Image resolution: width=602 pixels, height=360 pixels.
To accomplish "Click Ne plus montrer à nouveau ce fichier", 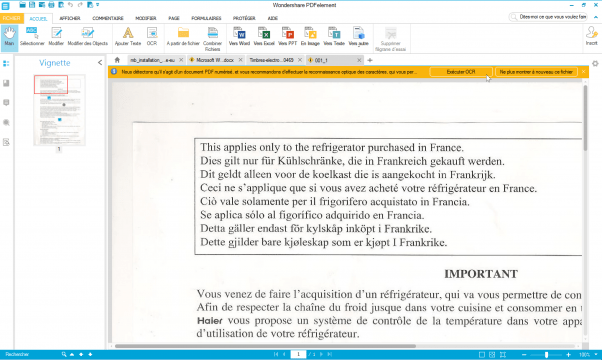I will coord(536,72).
